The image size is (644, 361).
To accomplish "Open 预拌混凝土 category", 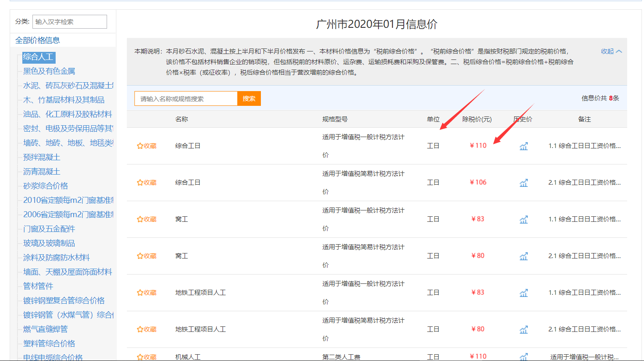I will tap(42, 157).
